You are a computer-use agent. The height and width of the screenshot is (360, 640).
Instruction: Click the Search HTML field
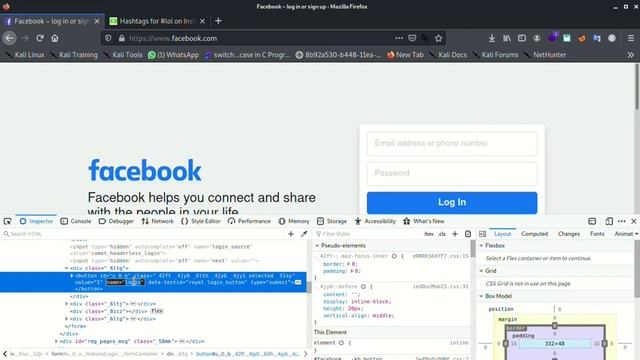(x=143, y=234)
